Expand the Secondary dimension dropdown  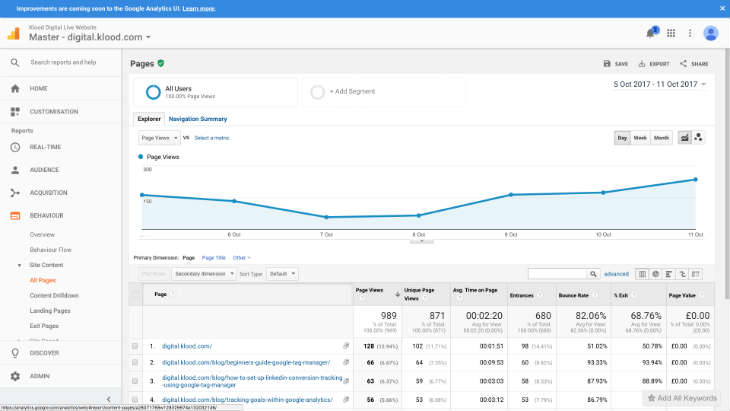tap(204, 273)
